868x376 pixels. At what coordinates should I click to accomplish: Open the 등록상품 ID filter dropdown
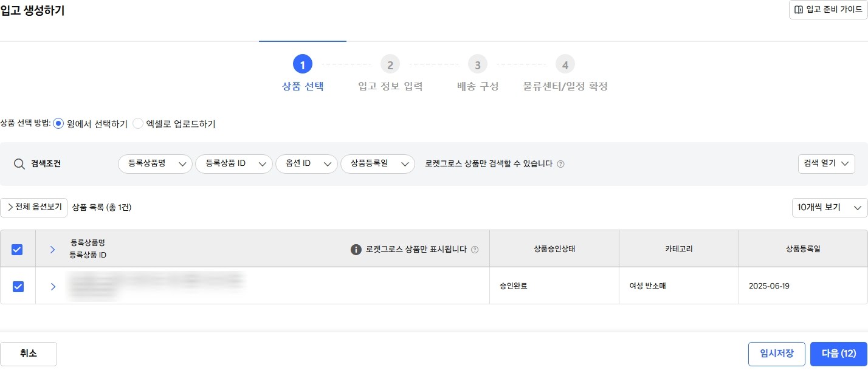(233, 164)
